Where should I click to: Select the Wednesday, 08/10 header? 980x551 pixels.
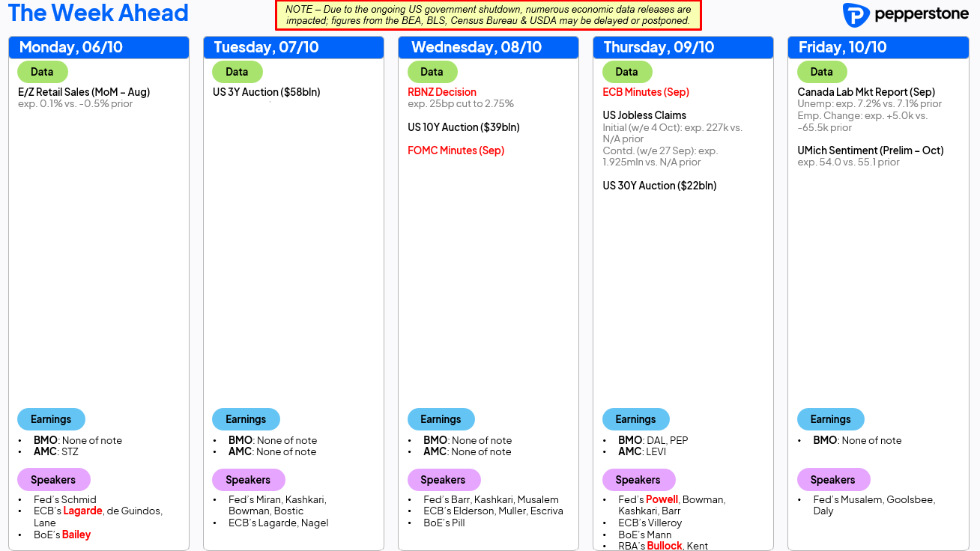coord(489,47)
